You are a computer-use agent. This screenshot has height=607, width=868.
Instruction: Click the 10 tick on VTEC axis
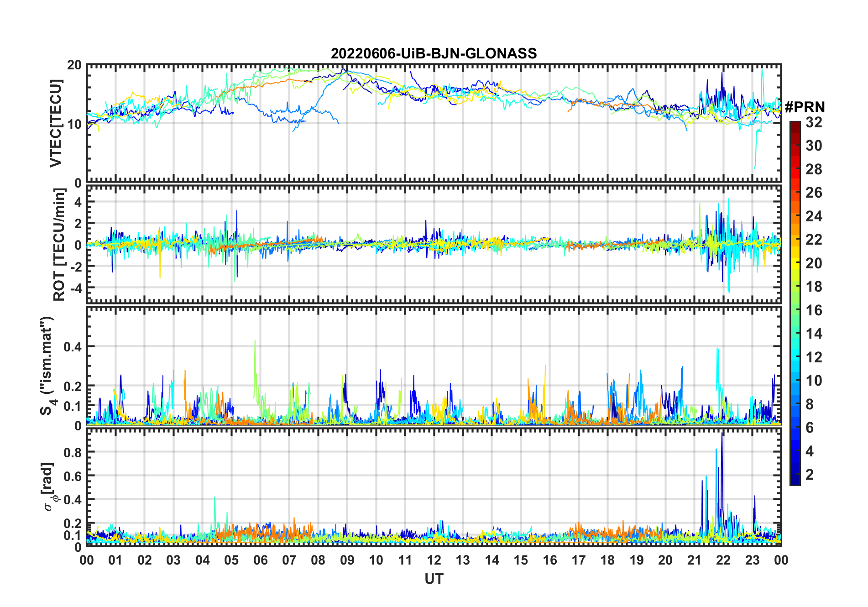(x=74, y=124)
